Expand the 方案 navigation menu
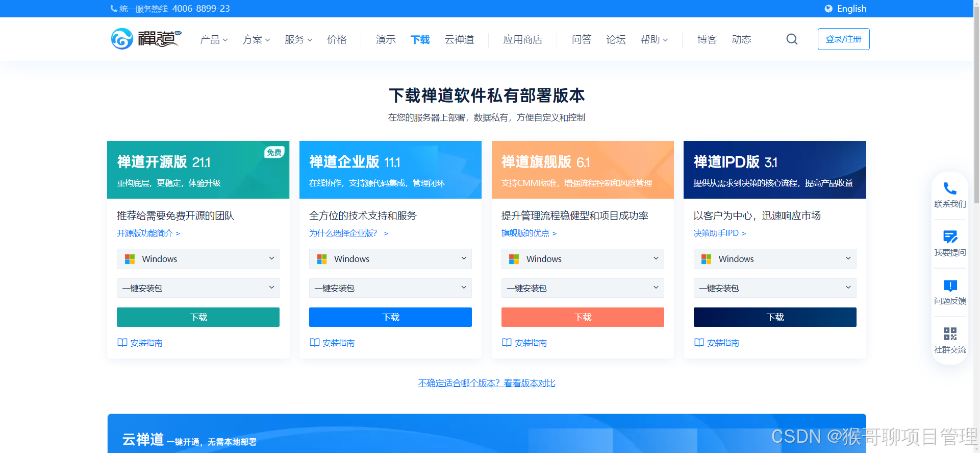The height and width of the screenshot is (453, 980). point(256,39)
